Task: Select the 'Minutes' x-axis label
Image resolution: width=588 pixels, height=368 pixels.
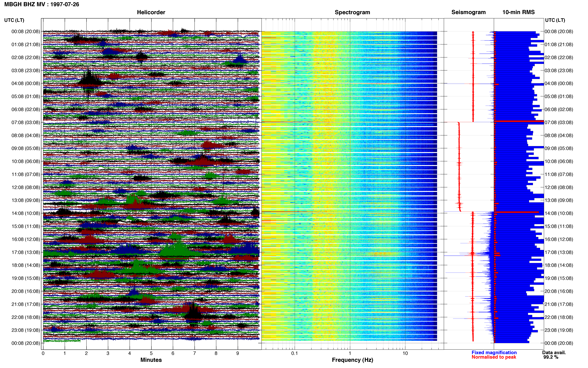Action: pyautogui.click(x=151, y=360)
